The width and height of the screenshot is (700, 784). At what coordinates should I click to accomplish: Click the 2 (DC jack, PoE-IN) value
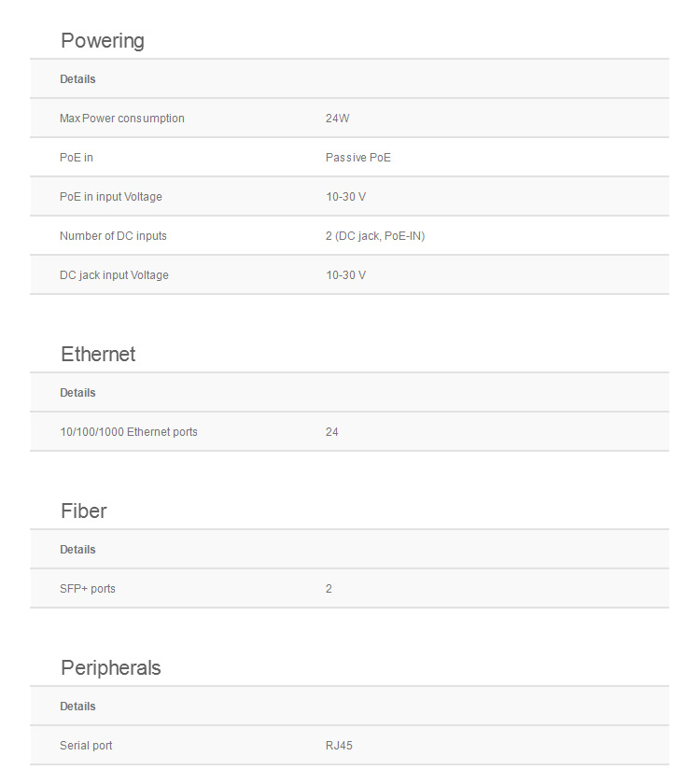click(375, 236)
